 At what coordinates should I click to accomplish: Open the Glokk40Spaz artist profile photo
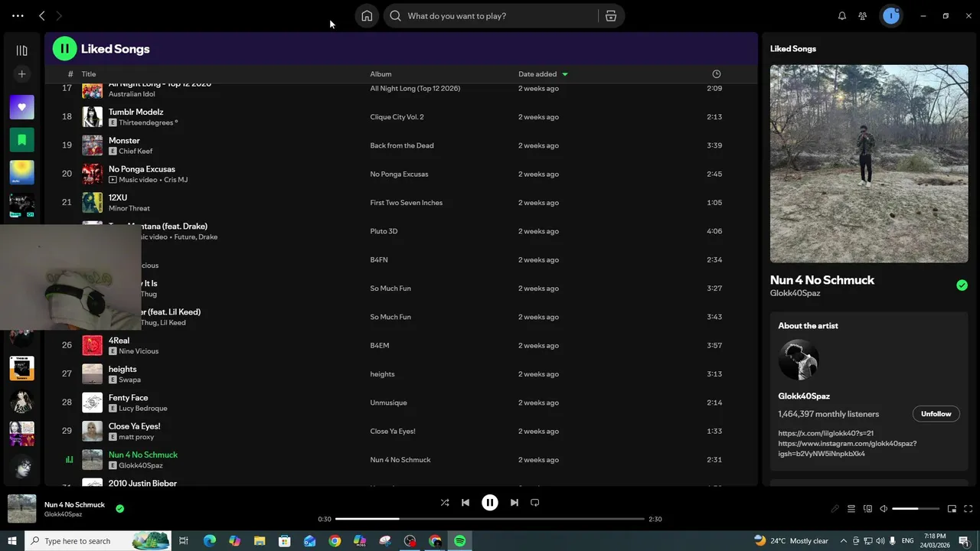[x=799, y=360]
